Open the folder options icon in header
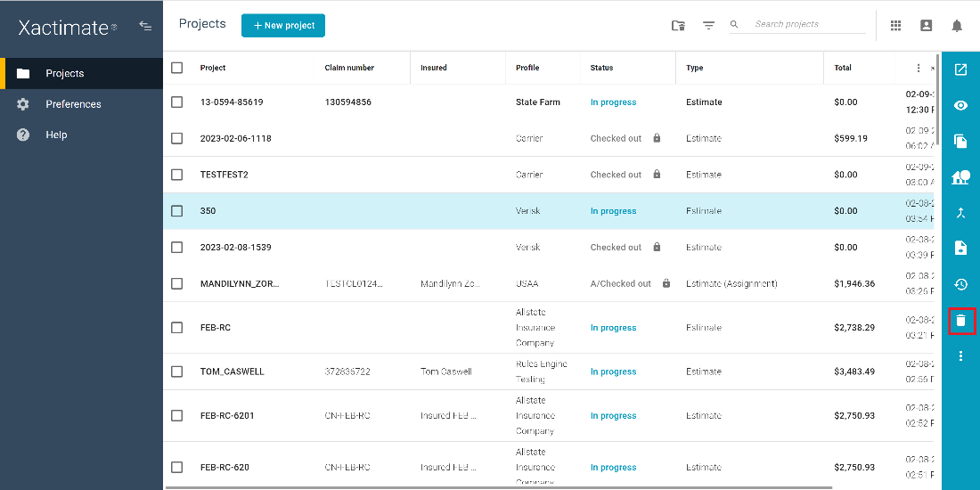Image resolution: width=980 pixels, height=490 pixels. point(678,26)
